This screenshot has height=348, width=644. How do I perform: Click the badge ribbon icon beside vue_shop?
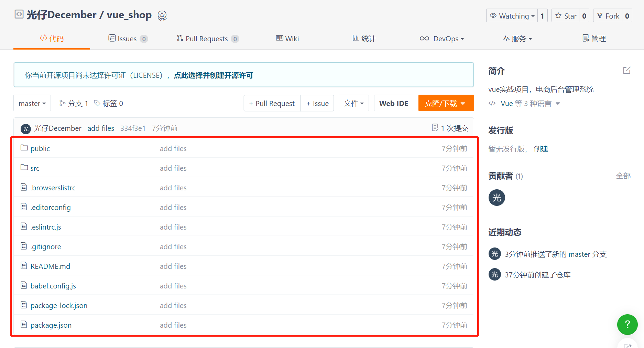point(162,15)
